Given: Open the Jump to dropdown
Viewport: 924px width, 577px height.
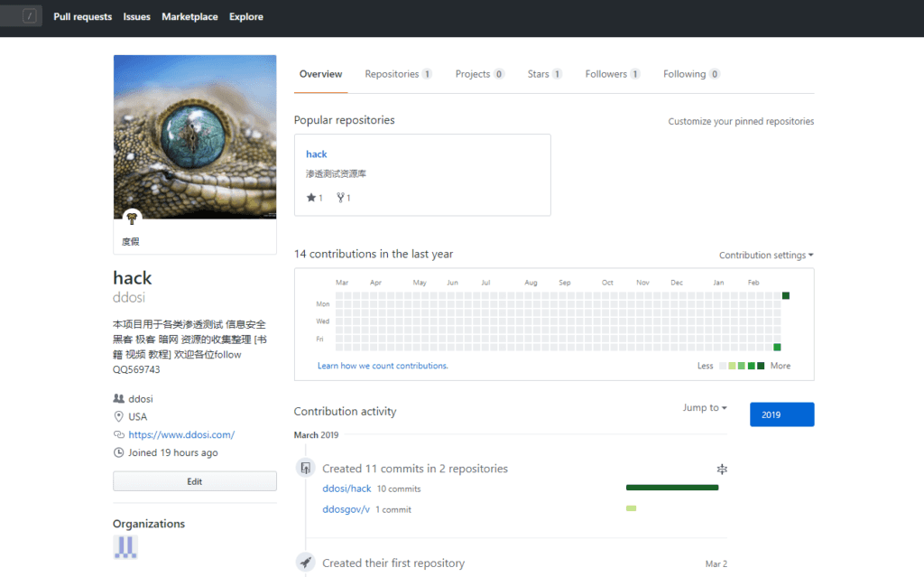Looking at the screenshot, I should 704,408.
